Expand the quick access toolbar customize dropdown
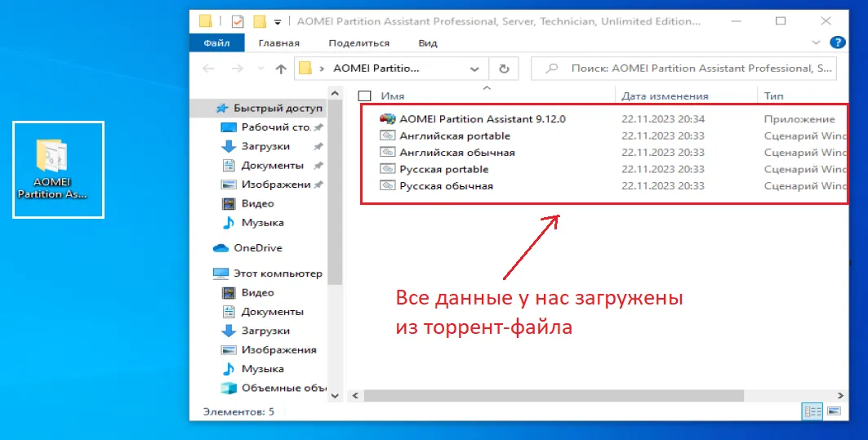This screenshot has height=440, width=868. click(x=278, y=22)
